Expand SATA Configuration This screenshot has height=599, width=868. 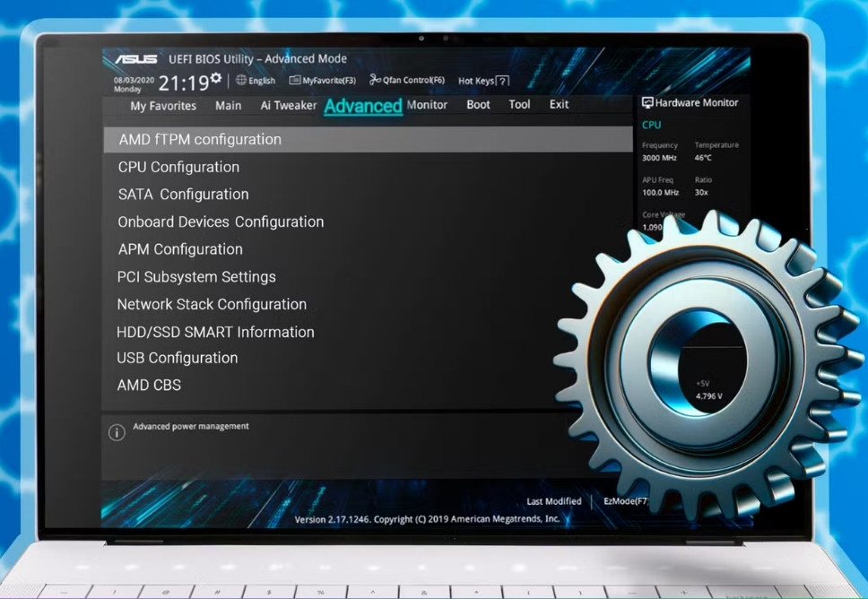pos(183,195)
